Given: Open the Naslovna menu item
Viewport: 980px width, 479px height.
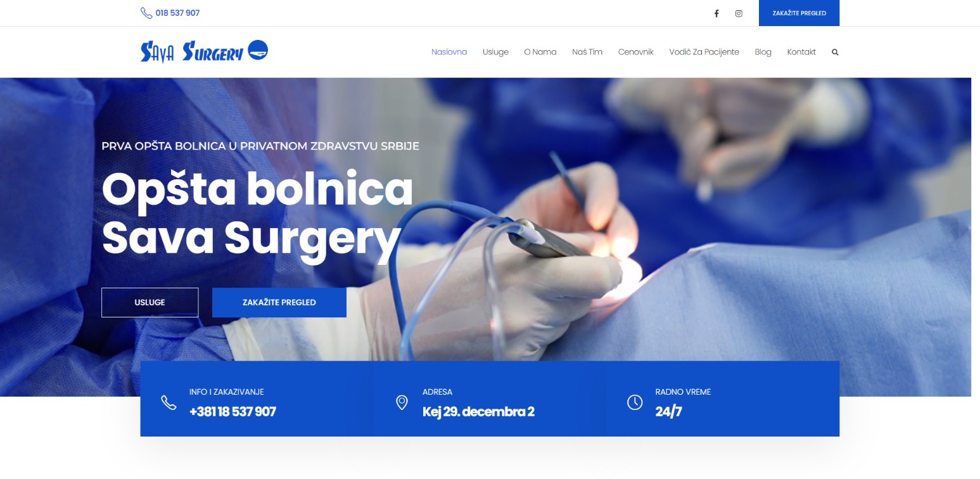Looking at the screenshot, I should [x=449, y=52].
